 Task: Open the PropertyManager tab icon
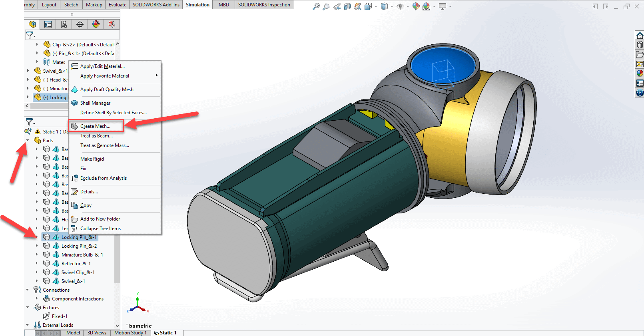(48, 24)
